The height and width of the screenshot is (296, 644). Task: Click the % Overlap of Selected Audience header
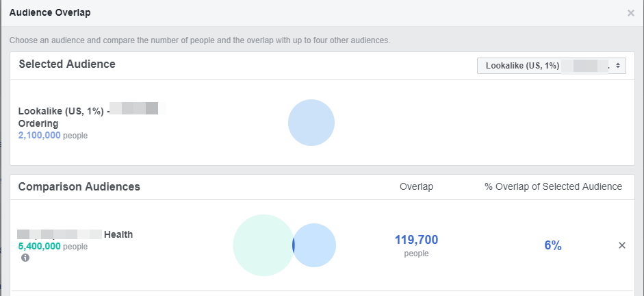point(552,186)
